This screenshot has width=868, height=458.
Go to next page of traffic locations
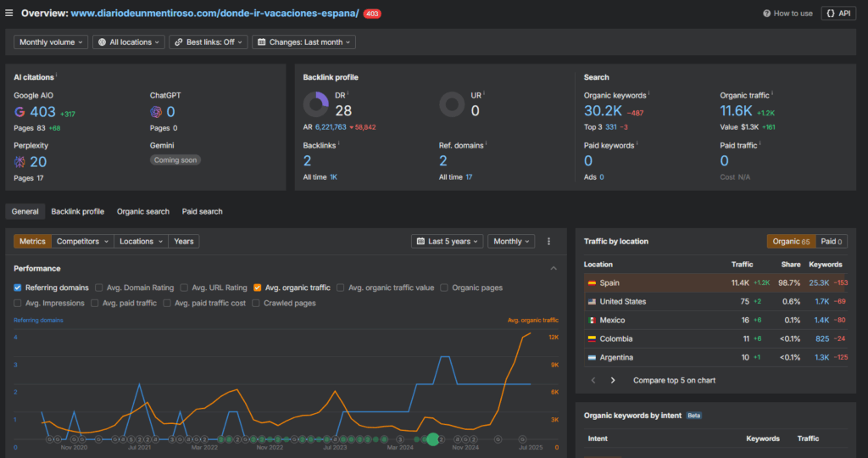[x=612, y=381]
